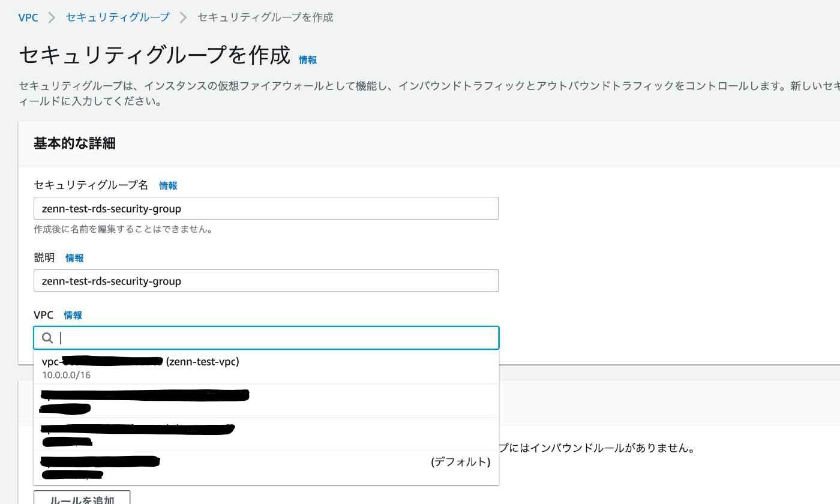Select zenn-test-vpc option from VPC list
Image resolution: width=840 pixels, height=504 pixels.
266,367
